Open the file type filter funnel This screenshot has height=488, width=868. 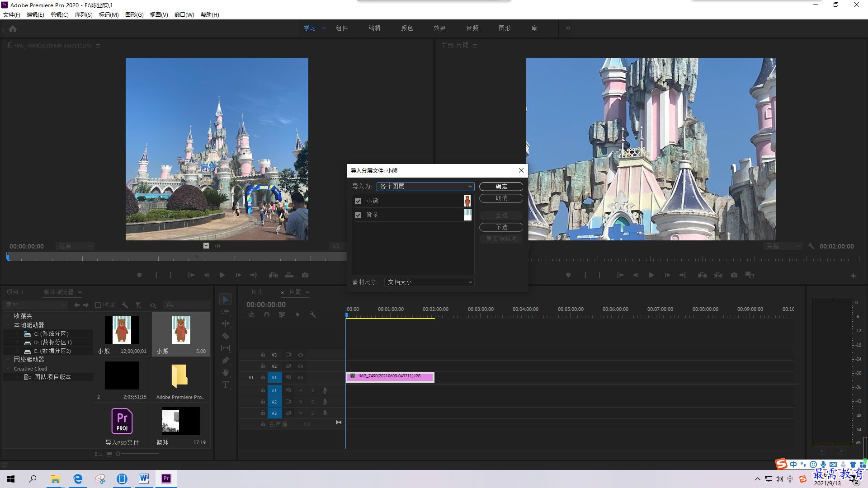(x=138, y=305)
